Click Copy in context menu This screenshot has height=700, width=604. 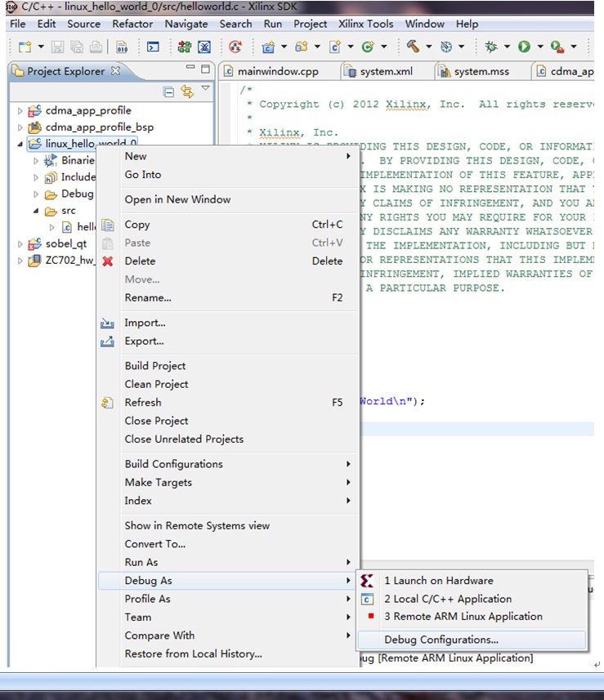[228, 224]
